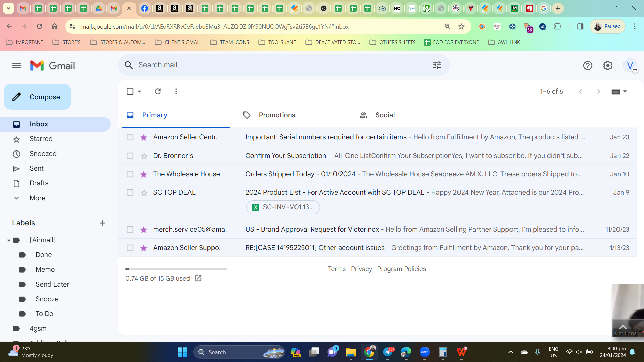Open Zoom from the taskbar
Viewport: 644px width, 362px height.
pyautogui.click(x=425, y=352)
